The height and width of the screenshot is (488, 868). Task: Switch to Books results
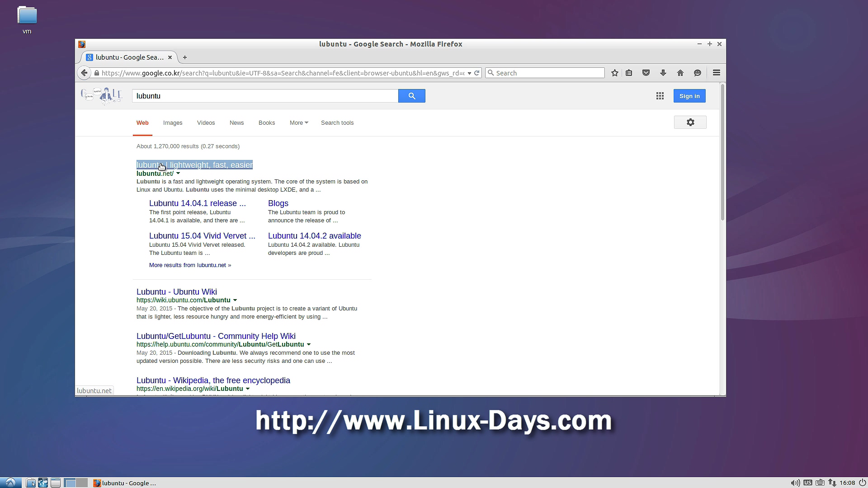[x=267, y=123]
